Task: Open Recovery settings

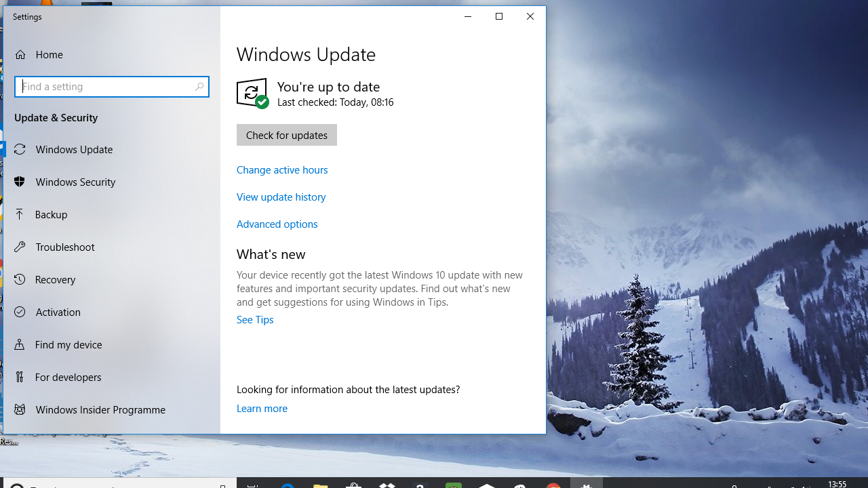Action: [56, 279]
